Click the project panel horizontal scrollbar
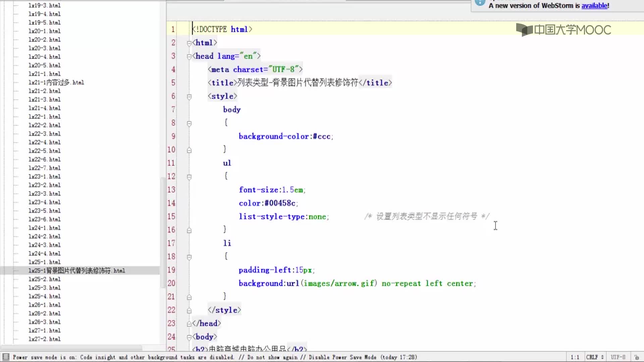The image size is (644, 362). pos(72,348)
